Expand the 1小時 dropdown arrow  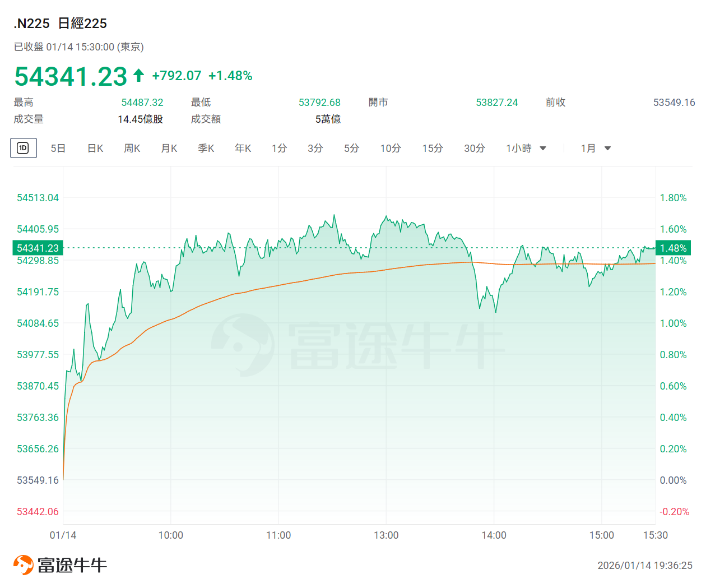coord(542,149)
